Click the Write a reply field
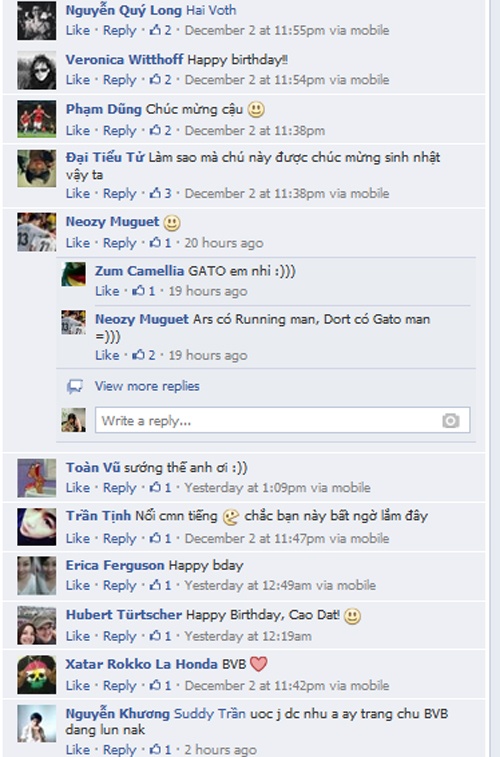 282,420
